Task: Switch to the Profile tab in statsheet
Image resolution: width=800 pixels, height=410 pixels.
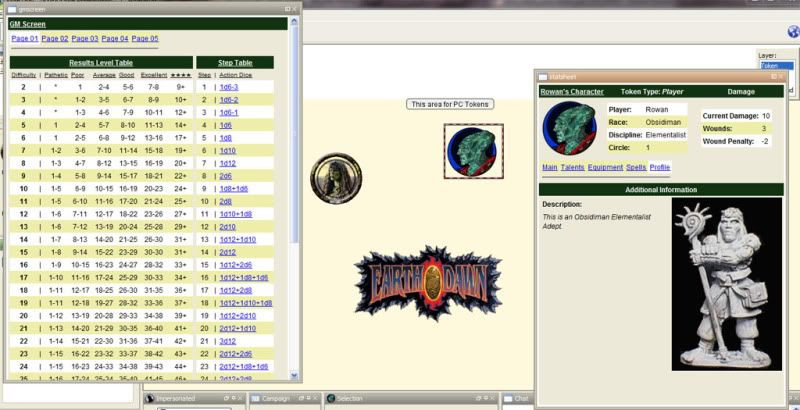Action: [660, 167]
